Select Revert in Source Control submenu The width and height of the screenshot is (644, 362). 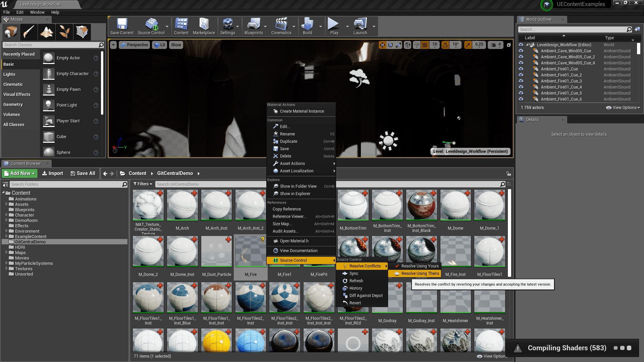pyautogui.click(x=355, y=303)
